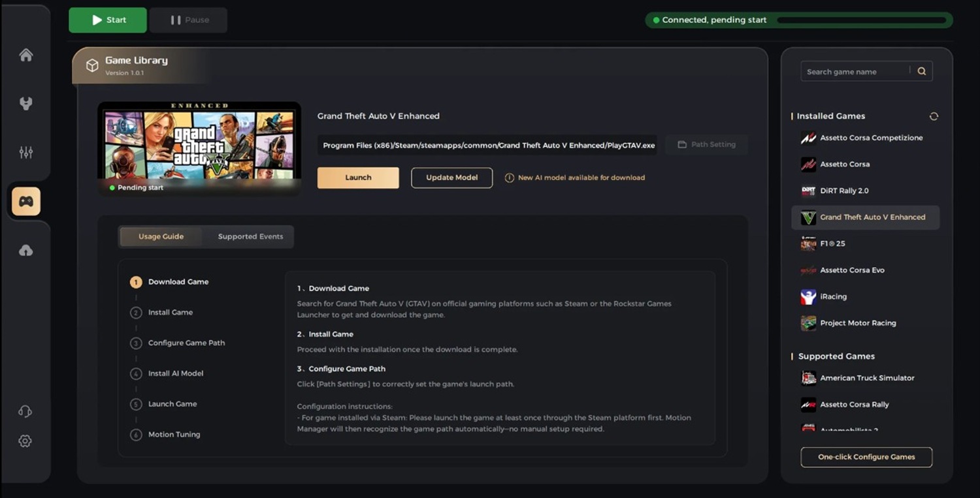Screen dimensions: 980x498
Task: Click the Assetto Corsa Evo game icon
Action: click(x=808, y=270)
